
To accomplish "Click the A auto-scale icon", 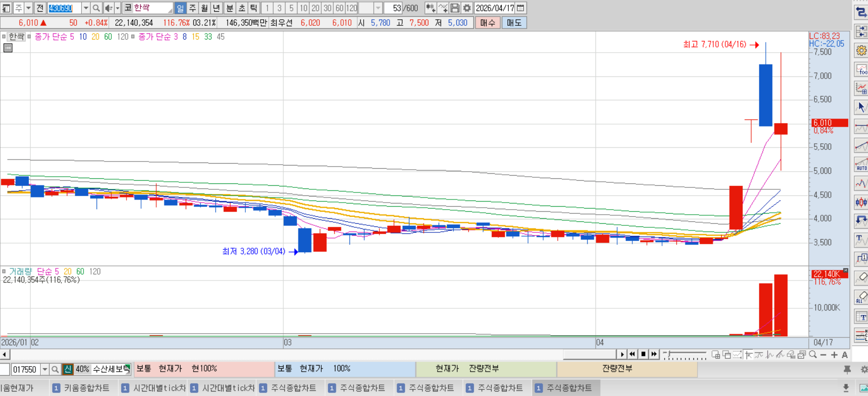I will [844, 354].
